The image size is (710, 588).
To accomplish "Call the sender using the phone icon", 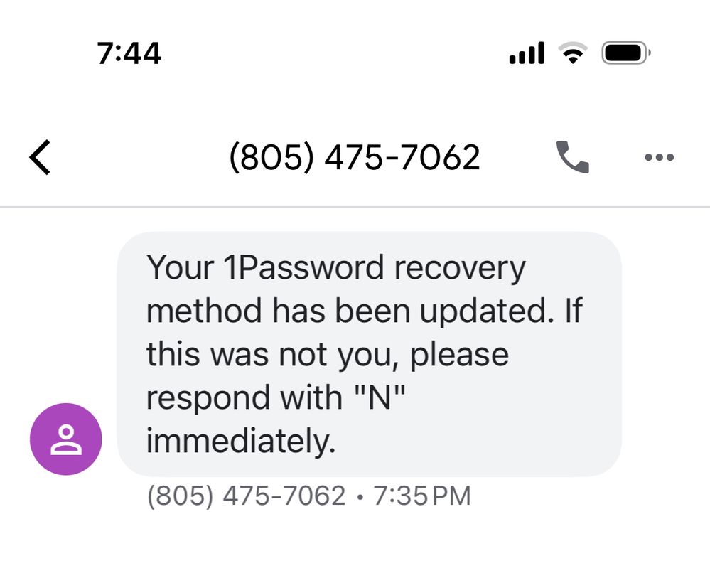I will [x=572, y=157].
